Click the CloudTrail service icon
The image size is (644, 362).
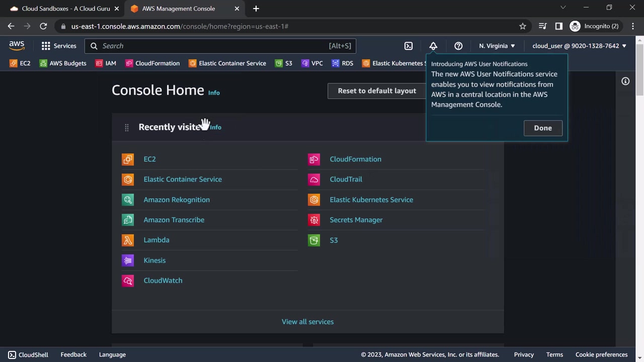[314, 179]
